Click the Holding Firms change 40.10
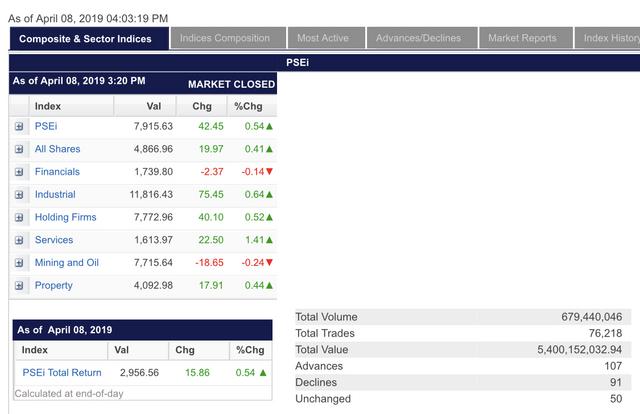Viewport: 640px width, 414px height. pos(211,217)
